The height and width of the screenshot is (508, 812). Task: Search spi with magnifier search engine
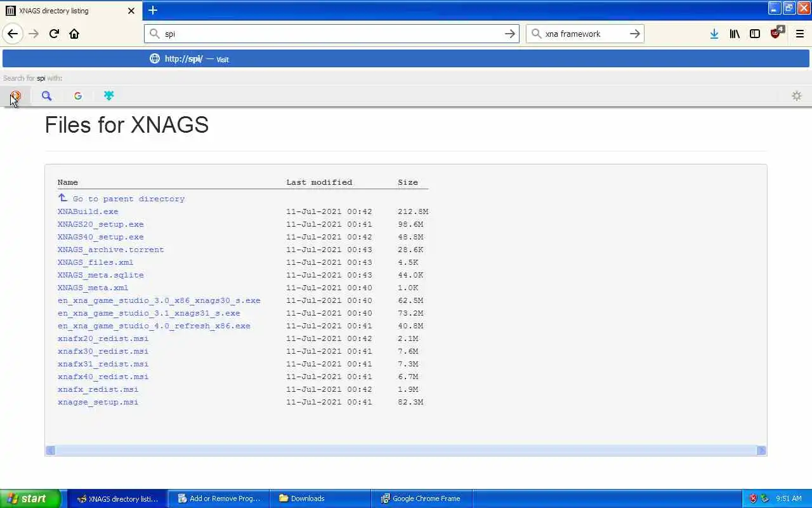pos(46,96)
